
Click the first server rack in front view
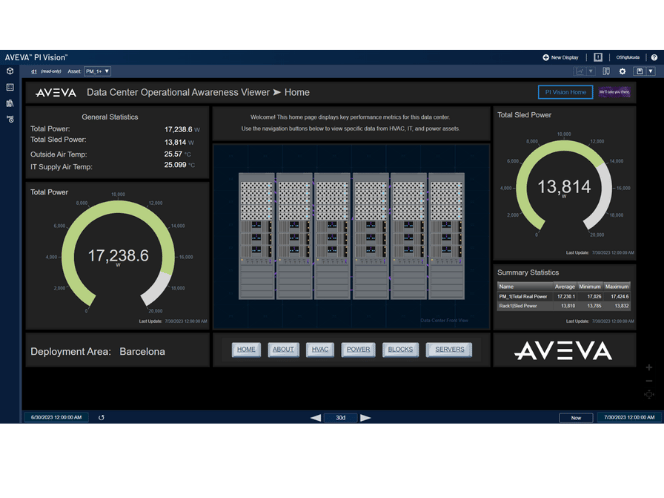(x=256, y=236)
